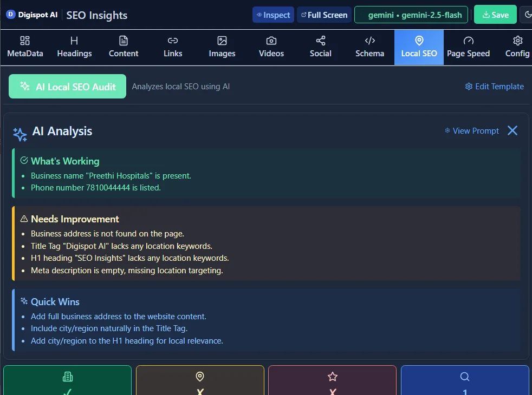
Task: Click the Edit Template gear icon
Action: [x=469, y=87]
